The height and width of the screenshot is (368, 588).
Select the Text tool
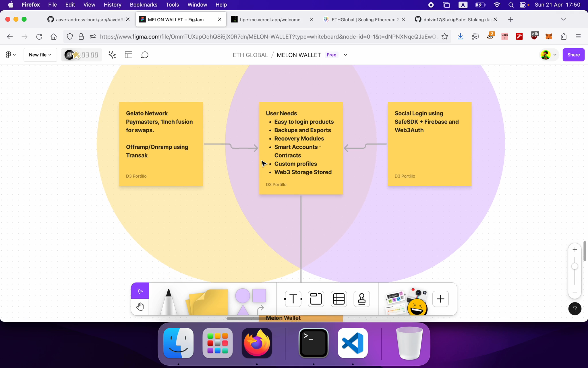tap(293, 299)
